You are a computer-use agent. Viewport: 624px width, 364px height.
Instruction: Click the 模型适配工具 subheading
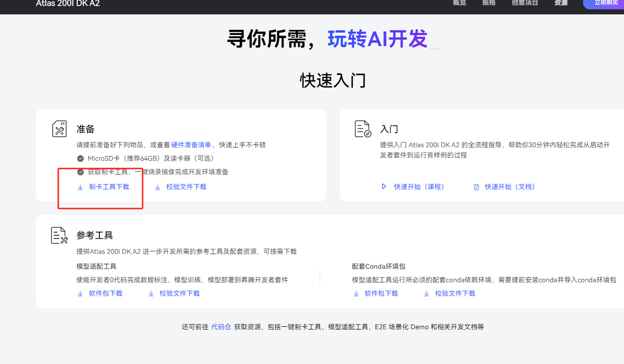click(x=96, y=266)
